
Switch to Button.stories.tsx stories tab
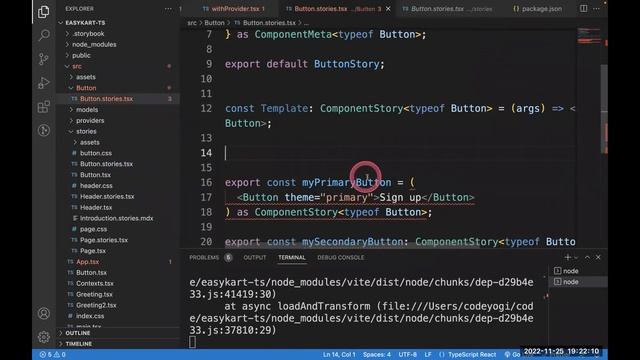[447, 9]
